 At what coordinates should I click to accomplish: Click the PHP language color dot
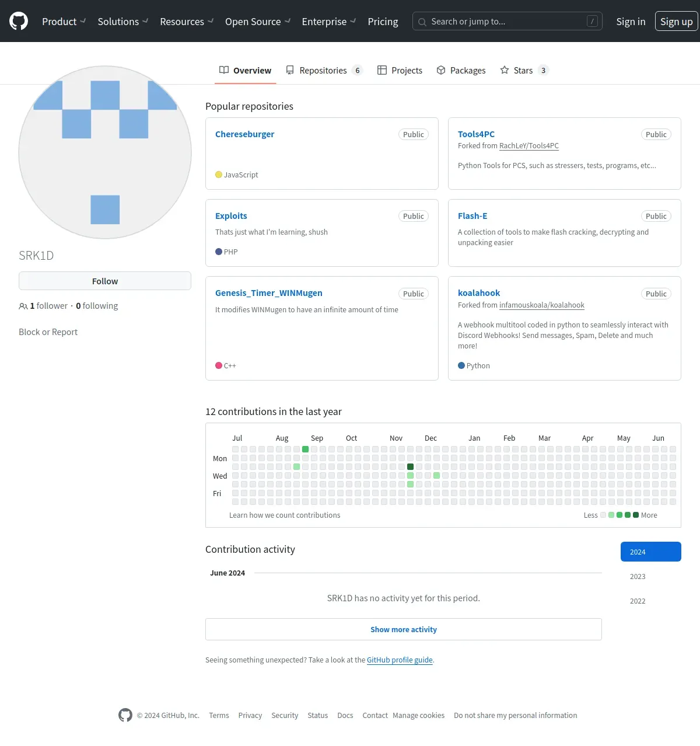(x=219, y=252)
